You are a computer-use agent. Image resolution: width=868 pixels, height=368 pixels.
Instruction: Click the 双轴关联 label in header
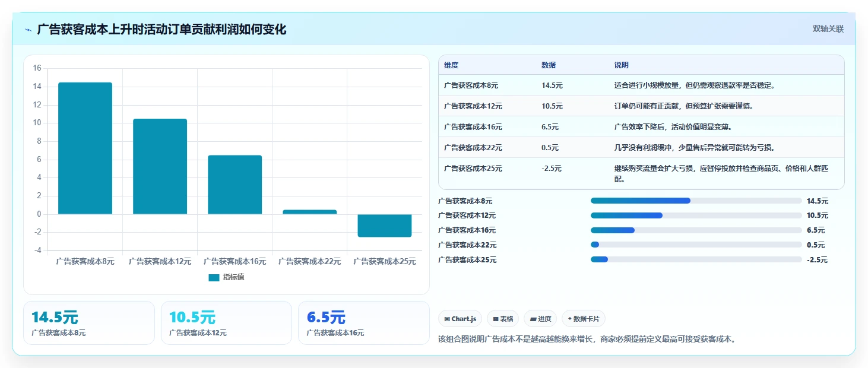(828, 29)
